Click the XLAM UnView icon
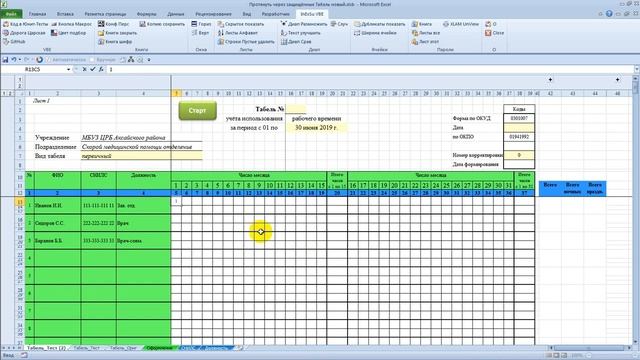This screenshot has height=360, width=640. coord(446,24)
